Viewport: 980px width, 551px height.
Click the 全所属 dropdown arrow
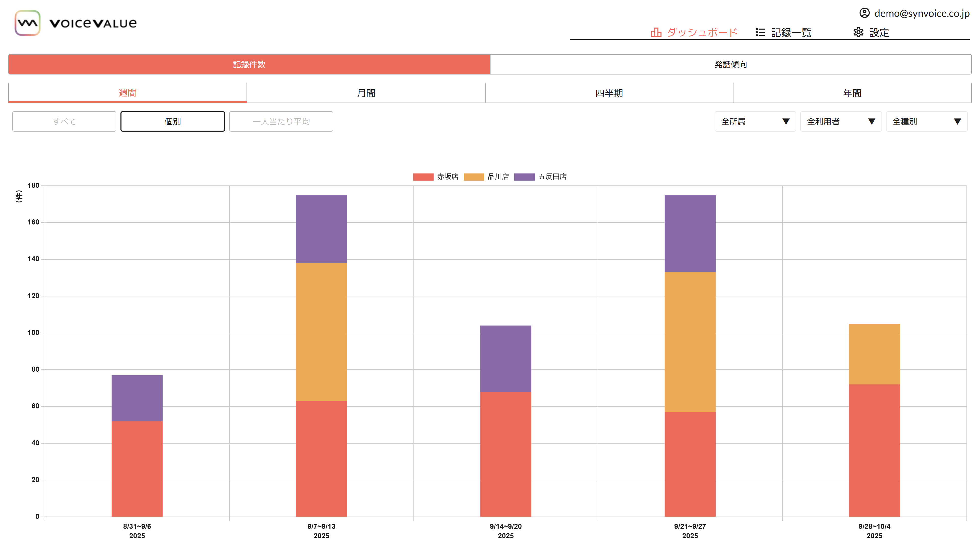(786, 121)
